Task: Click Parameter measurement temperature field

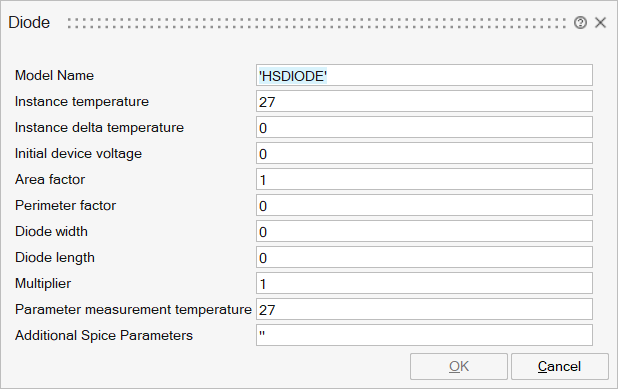Action: click(x=424, y=309)
